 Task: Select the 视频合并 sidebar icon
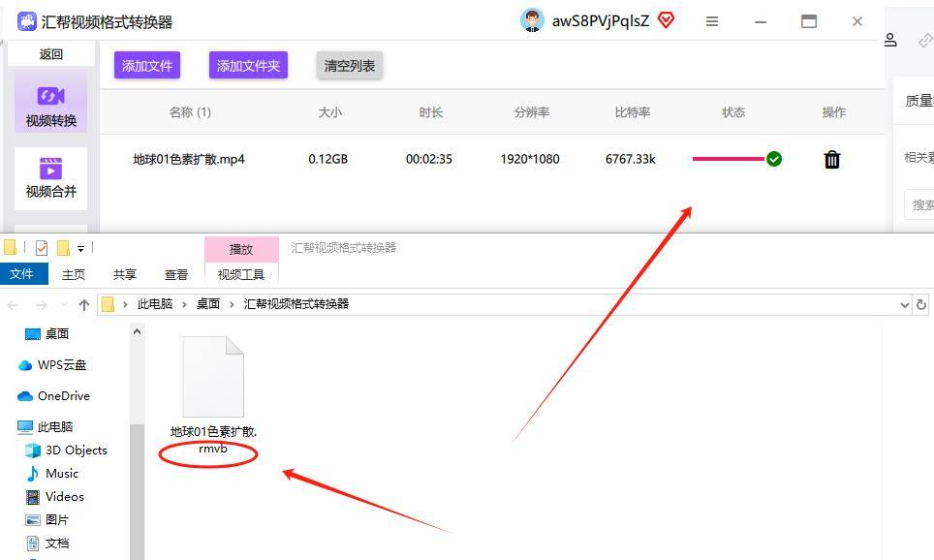pyautogui.click(x=50, y=168)
